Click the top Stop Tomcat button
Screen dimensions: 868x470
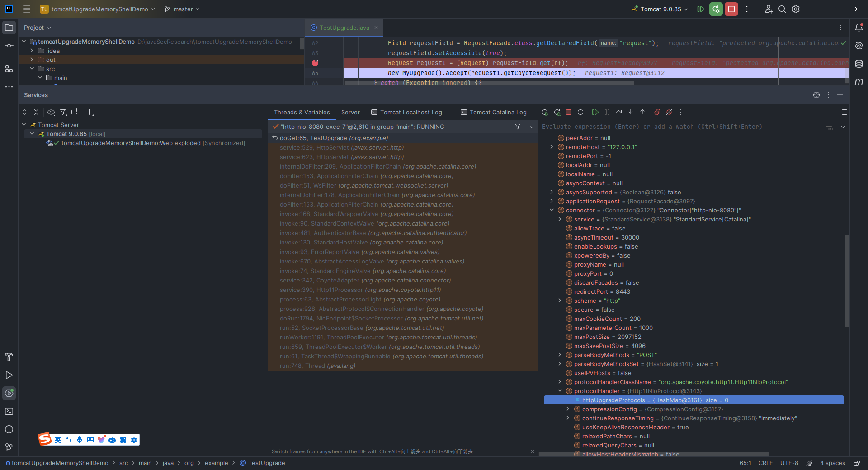click(731, 9)
